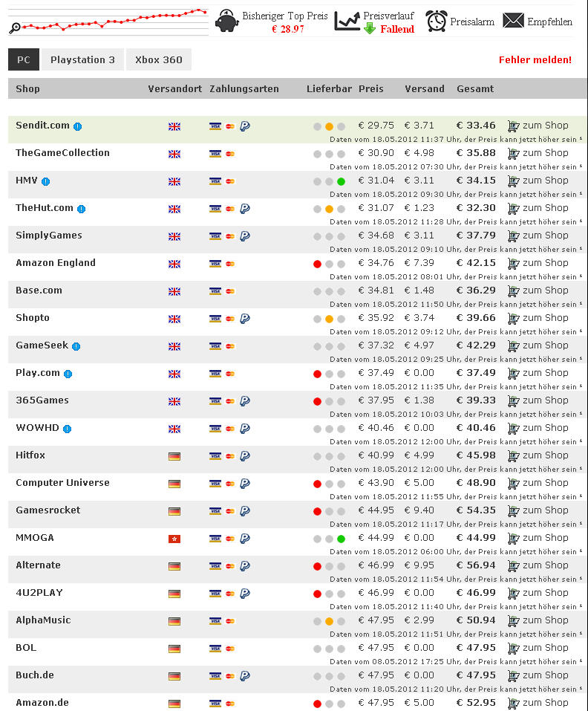Click the 365Games shop name

pyautogui.click(x=42, y=400)
